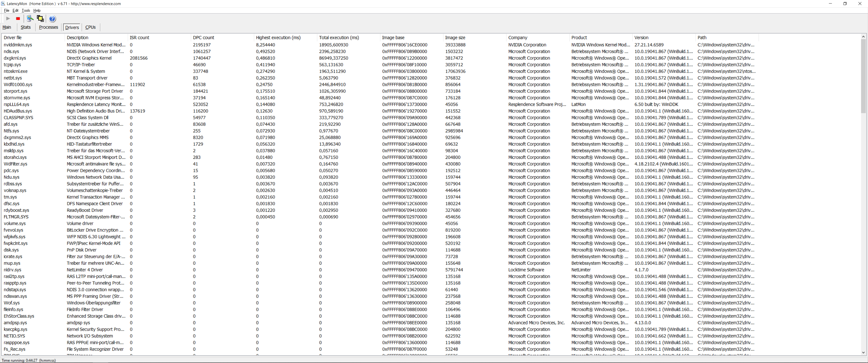Open help with the blue question mark icon
Viewport: 868px width, 363px height.
pyautogui.click(x=52, y=18)
